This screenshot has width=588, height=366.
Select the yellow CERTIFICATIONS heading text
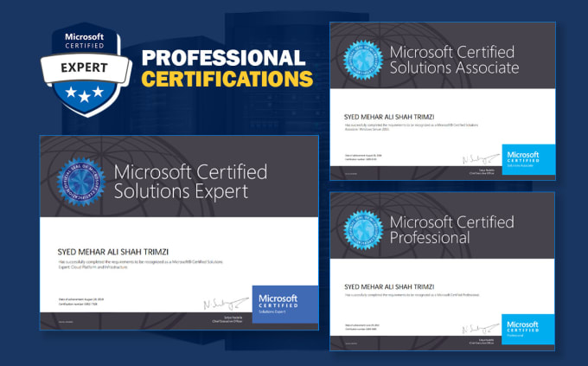point(227,79)
